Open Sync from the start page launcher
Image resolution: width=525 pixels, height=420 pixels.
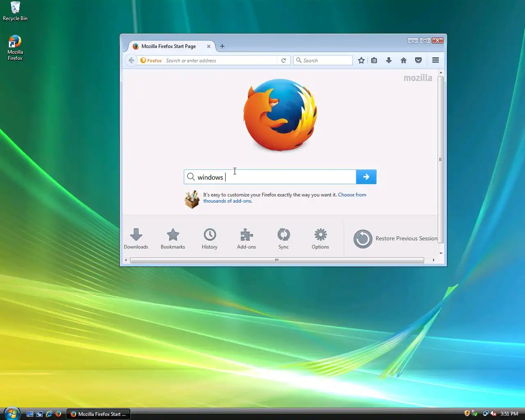[x=283, y=239]
